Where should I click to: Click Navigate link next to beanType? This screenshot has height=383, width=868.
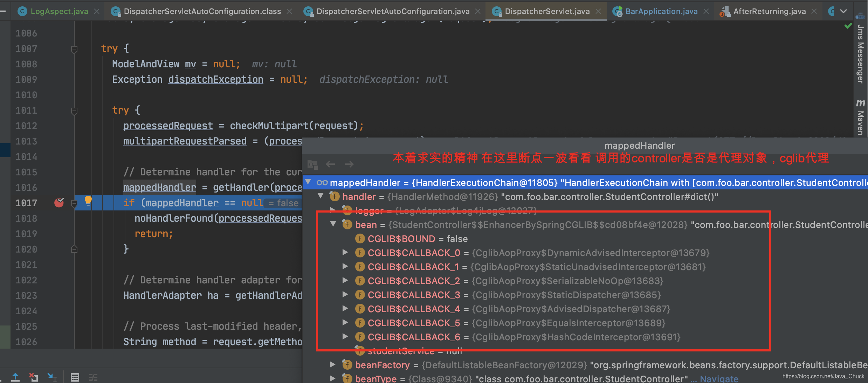click(x=719, y=379)
